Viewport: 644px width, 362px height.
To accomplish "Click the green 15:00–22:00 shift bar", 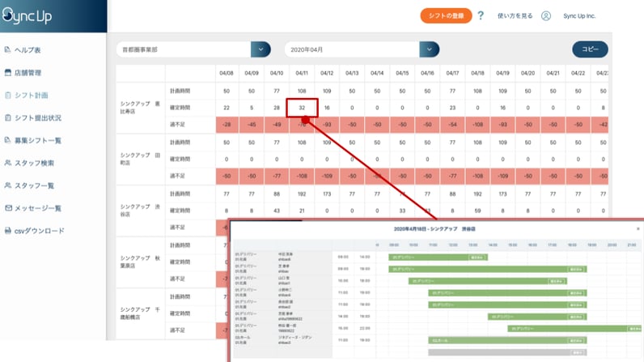I will click(x=574, y=329).
